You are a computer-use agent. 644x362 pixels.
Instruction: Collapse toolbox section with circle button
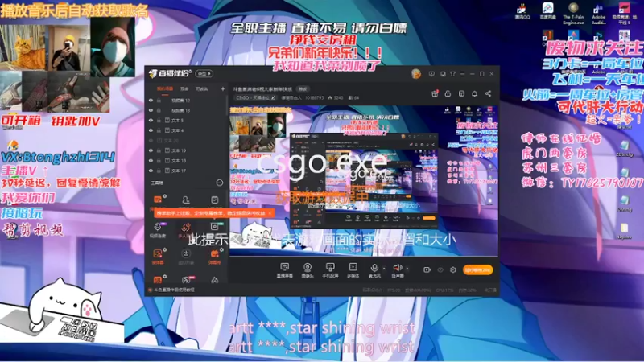[220, 183]
